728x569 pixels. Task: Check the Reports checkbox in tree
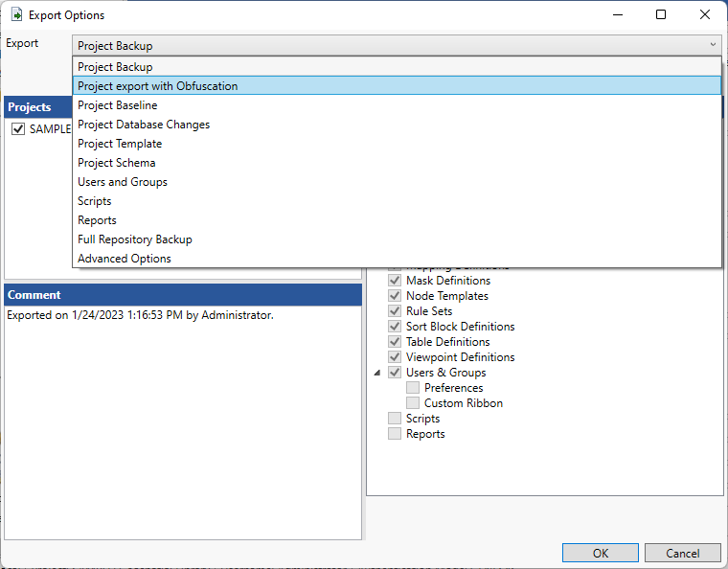(x=395, y=434)
